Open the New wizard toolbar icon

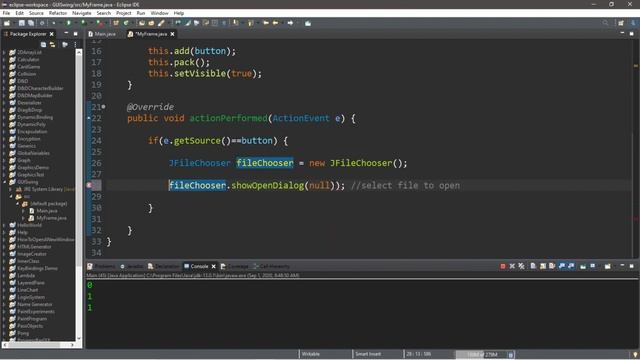coord(7,23)
